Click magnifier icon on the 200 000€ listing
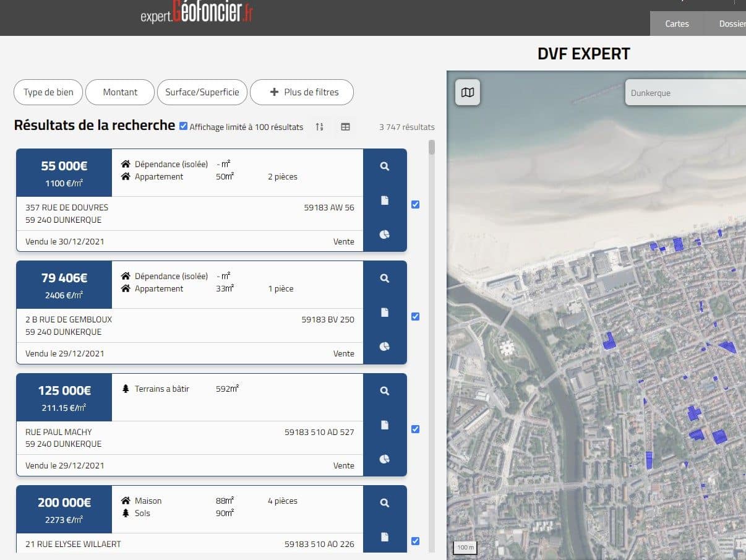 384,503
